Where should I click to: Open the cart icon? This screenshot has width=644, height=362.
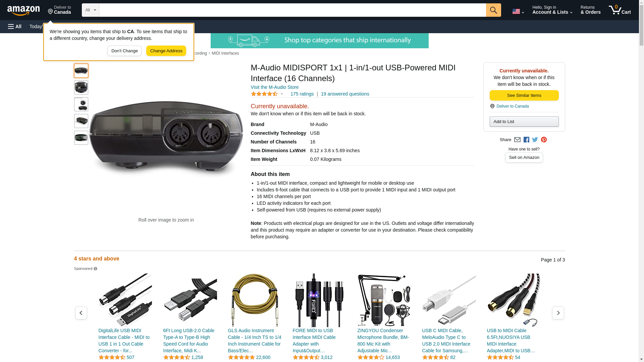point(620,10)
